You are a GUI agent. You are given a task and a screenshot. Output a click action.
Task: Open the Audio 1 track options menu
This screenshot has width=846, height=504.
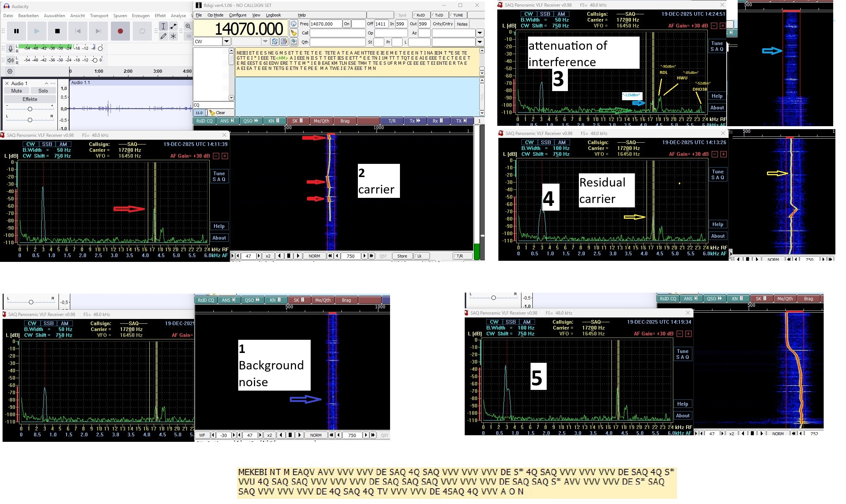53,83
